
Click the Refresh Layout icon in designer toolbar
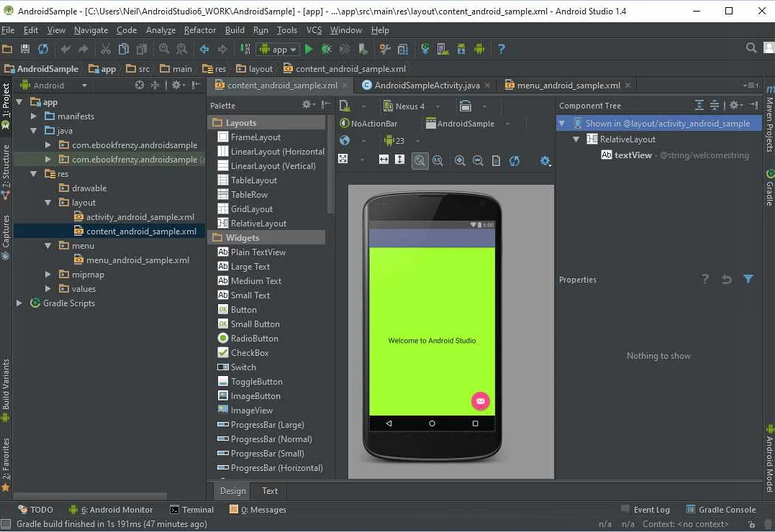tap(513, 160)
